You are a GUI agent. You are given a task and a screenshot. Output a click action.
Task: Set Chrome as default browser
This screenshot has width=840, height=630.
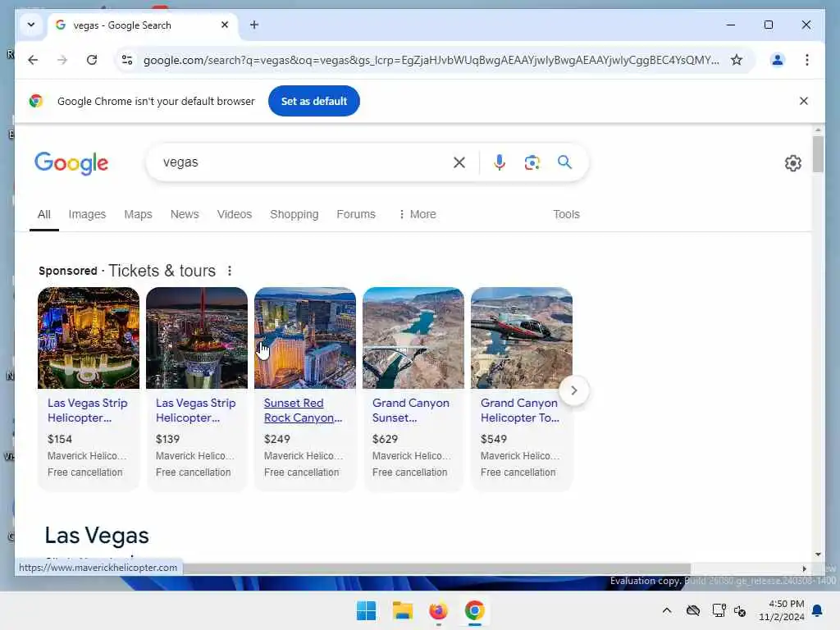click(x=314, y=101)
